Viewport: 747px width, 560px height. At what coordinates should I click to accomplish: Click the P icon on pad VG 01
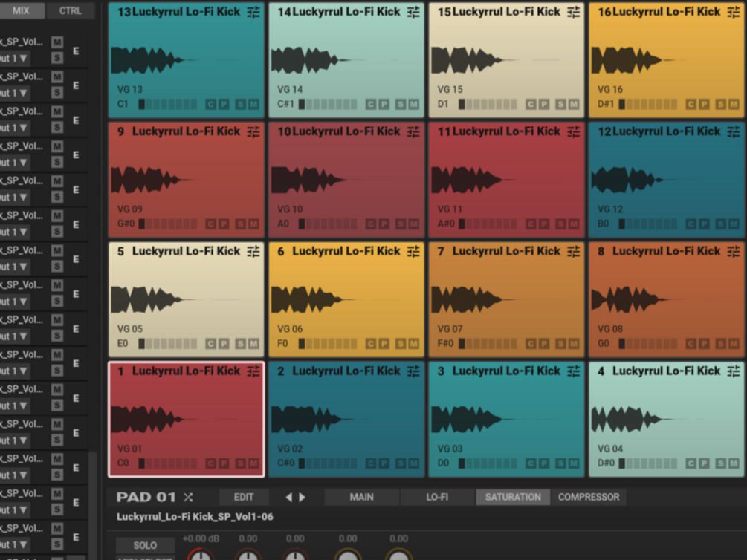(224, 463)
